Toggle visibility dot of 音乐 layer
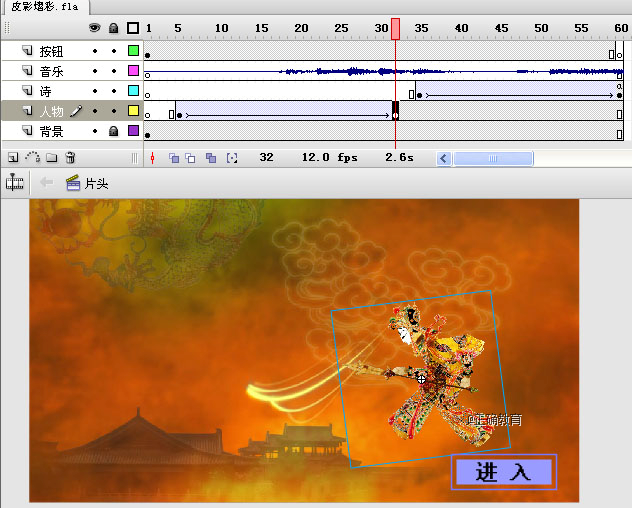632x508 pixels. (x=95, y=71)
